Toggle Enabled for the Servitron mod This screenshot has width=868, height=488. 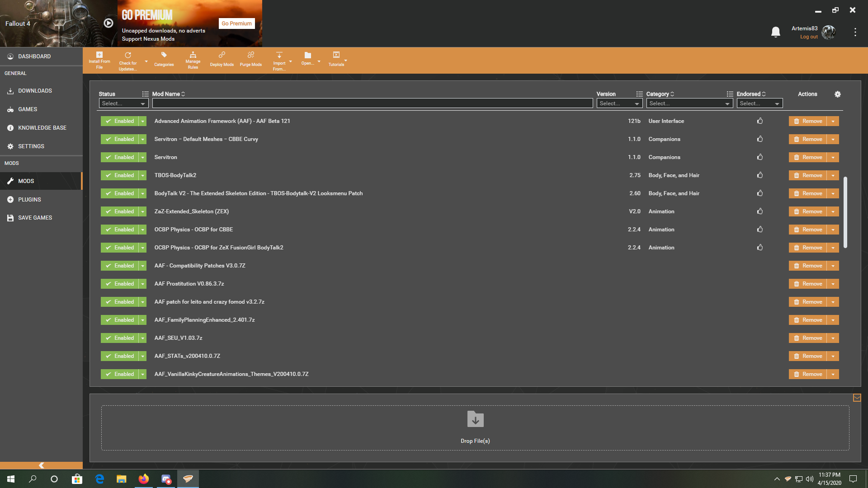[120, 157]
